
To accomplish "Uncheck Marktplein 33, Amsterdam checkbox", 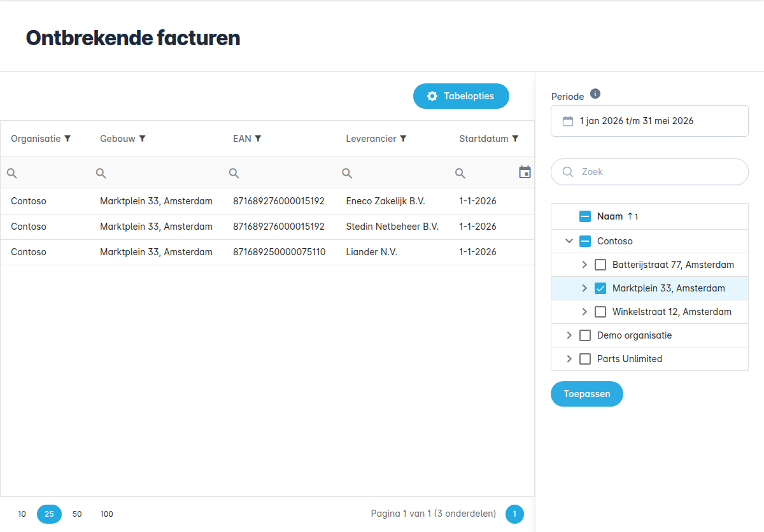I will (600, 288).
